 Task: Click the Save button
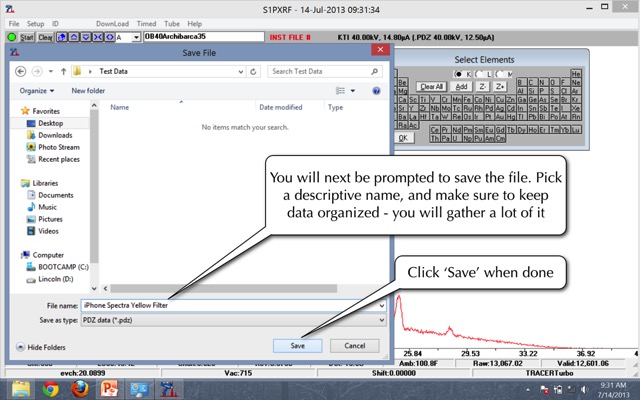[x=298, y=345]
